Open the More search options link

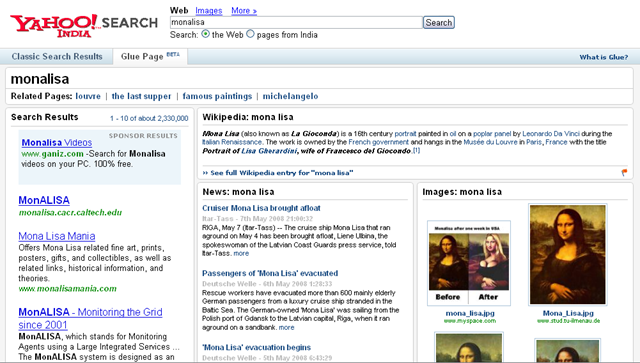coord(244,11)
